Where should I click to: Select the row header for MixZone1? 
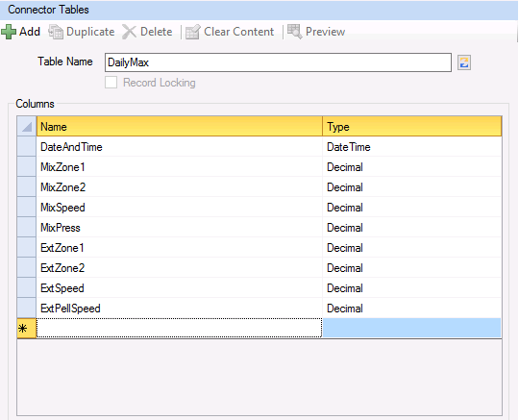(27, 167)
